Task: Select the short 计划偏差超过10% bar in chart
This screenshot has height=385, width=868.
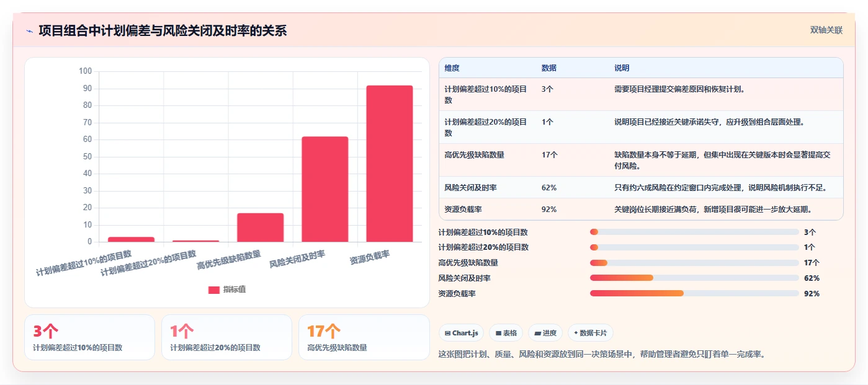Action: point(131,239)
